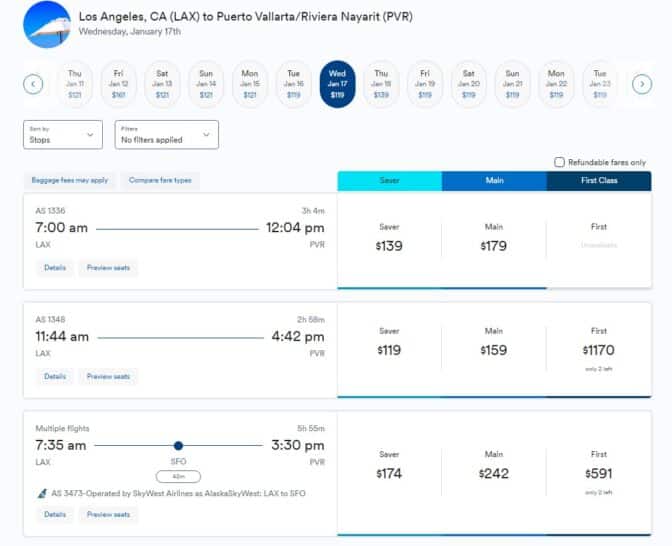
Task: Choose Main $179 fare on AS 1336
Action: tap(494, 240)
